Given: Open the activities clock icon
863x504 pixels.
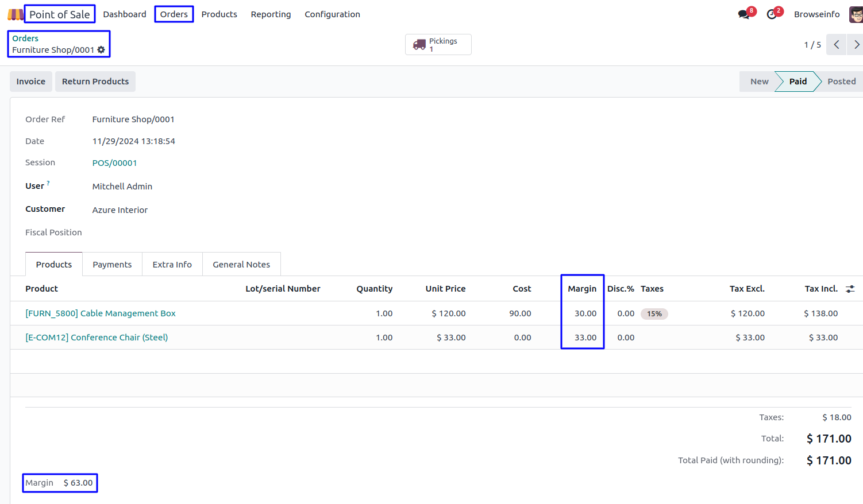Looking at the screenshot, I should [772, 14].
